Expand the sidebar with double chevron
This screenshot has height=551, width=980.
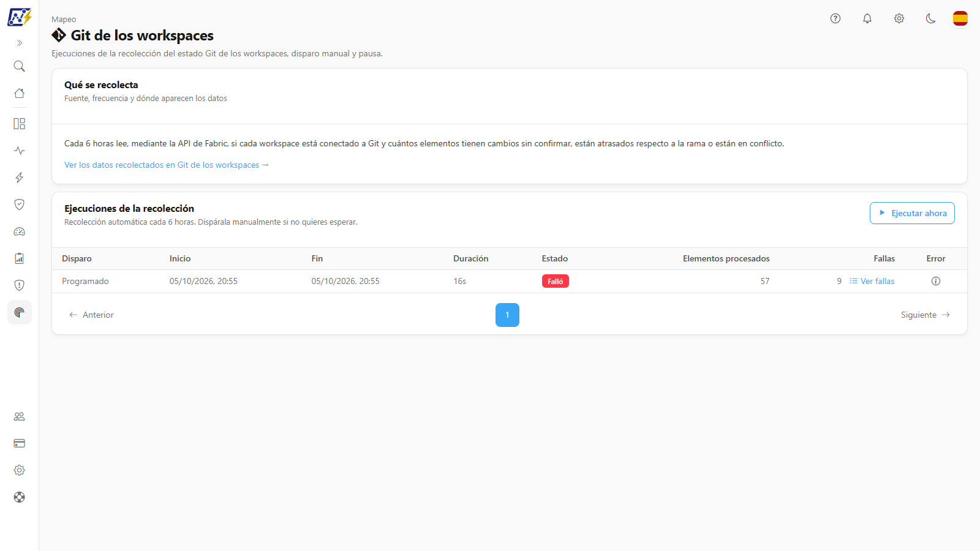click(x=20, y=43)
